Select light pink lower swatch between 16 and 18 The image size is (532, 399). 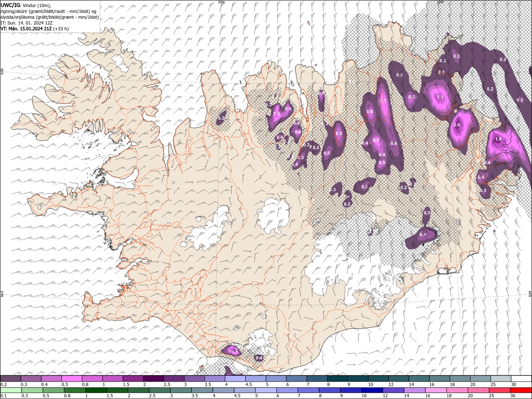(x=436, y=390)
